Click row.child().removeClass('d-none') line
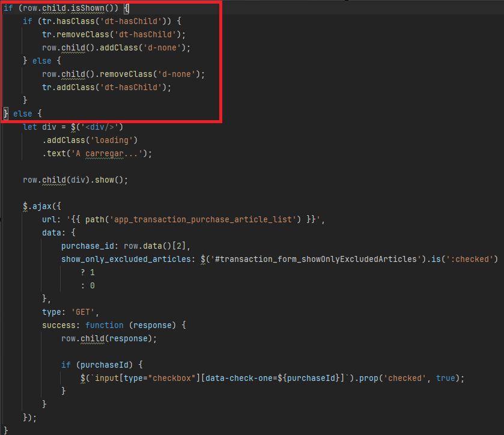Screen dimensions: 504x435 (x=123, y=74)
